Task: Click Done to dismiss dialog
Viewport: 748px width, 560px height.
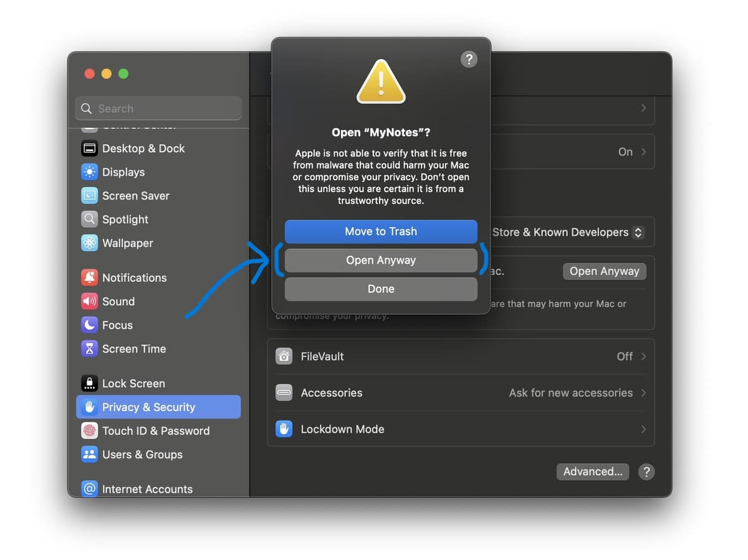Action: click(381, 289)
